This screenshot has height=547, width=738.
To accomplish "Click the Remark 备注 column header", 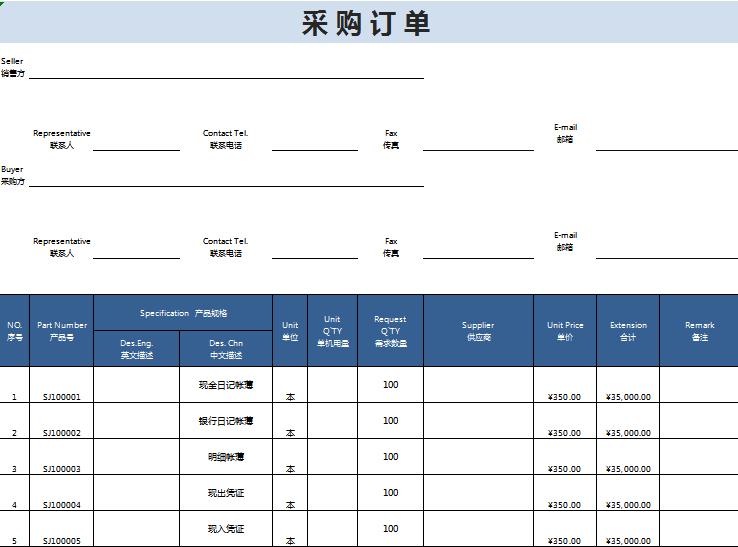I will click(699, 331).
